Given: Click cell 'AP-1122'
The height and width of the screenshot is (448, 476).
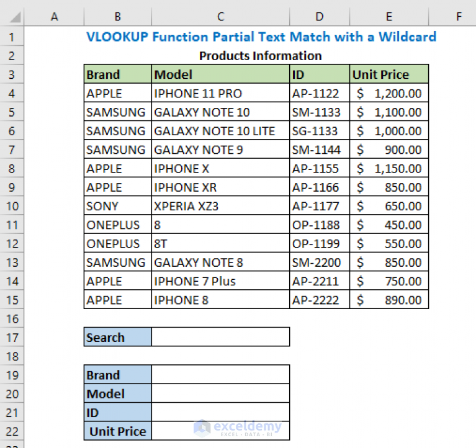Looking at the screenshot, I should tap(320, 93).
